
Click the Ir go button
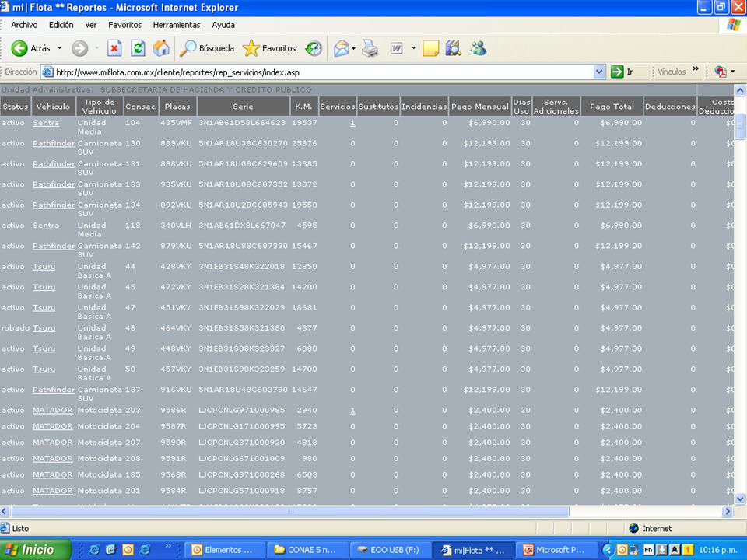coord(622,72)
